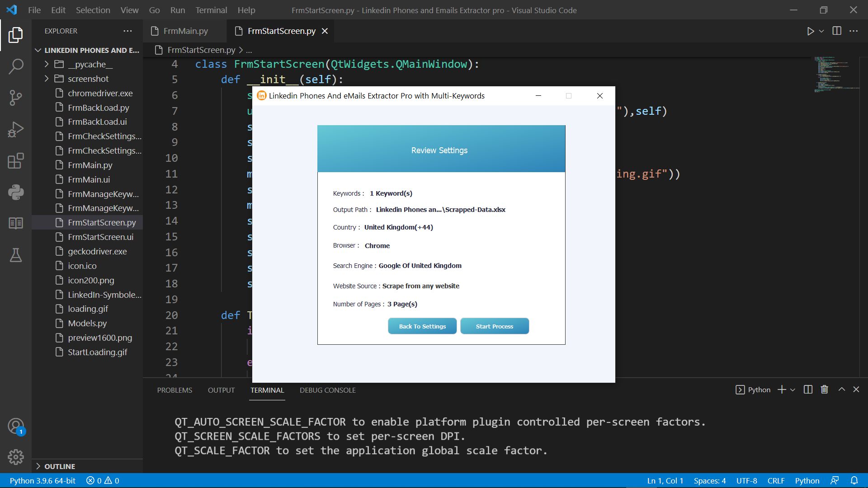868x488 pixels.
Task: Click Ln 1, Col 1 in status bar
Action: click(665, 481)
